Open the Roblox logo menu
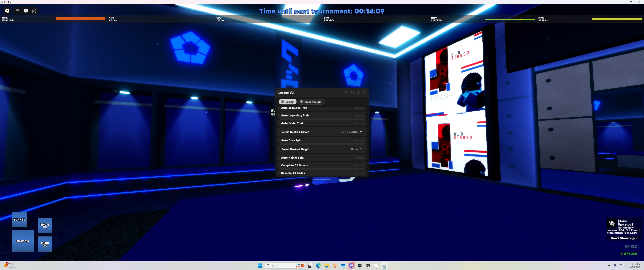This screenshot has width=644, height=270. pos(7,10)
